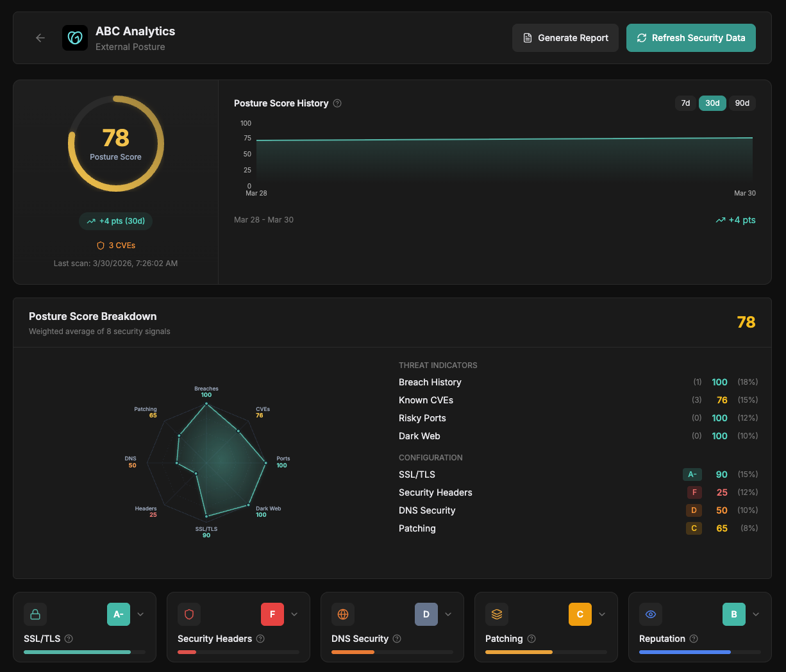The image size is (786, 672).
Task: Click the C grade badge on Patching card
Action: coord(580,614)
